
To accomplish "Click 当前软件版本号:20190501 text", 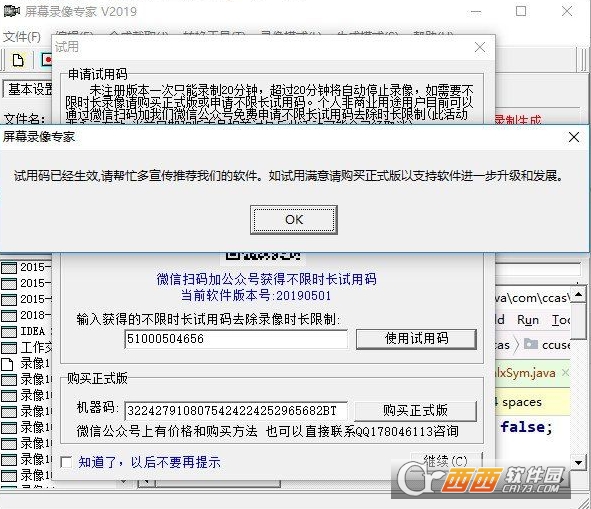I will tap(256, 295).
